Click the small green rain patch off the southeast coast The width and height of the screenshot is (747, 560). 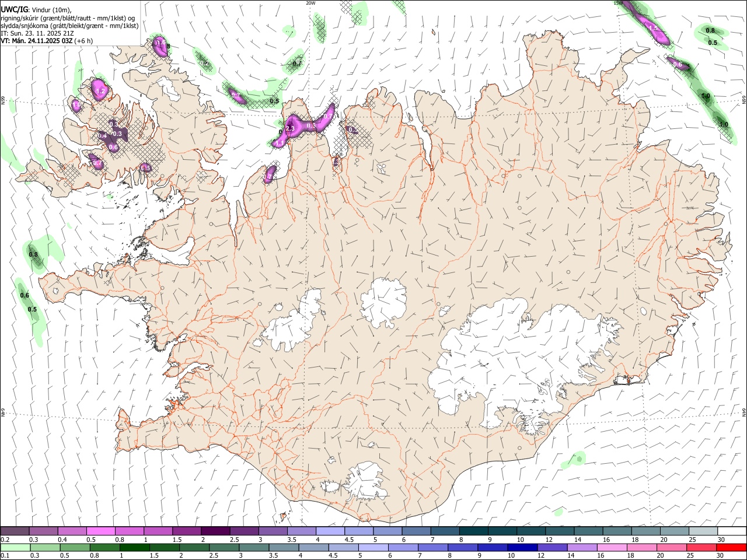click(x=574, y=460)
